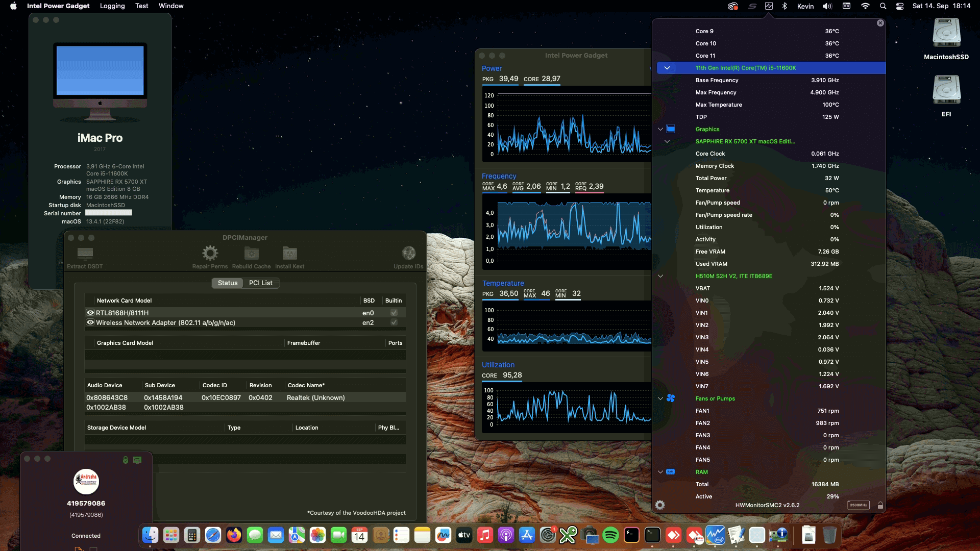Open Freeform from the Dock
Image resolution: width=980 pixels, height=551 pixels.
(443, 535)
